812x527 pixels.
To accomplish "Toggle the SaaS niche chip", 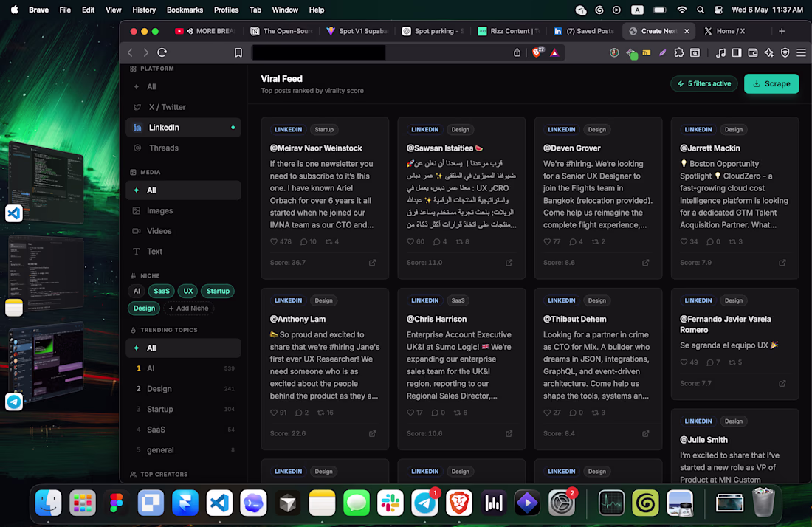I will (161, 291).
